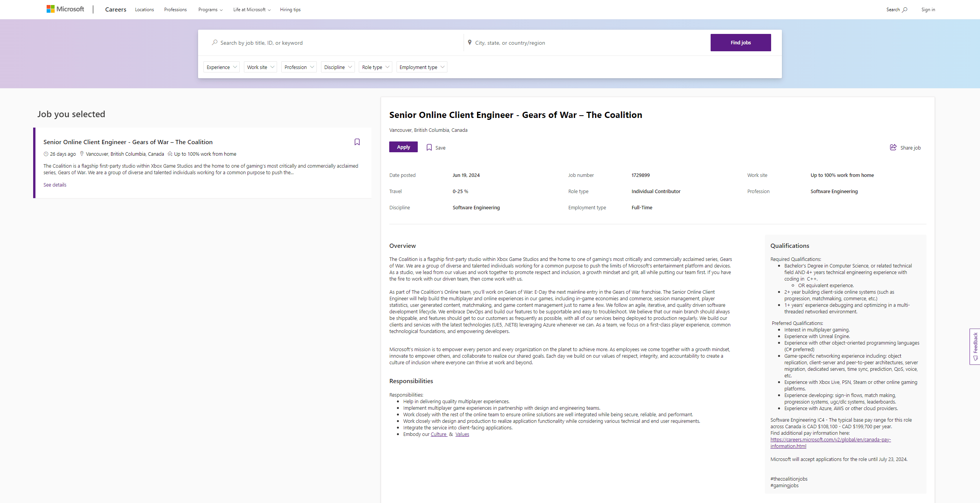This screenshot has height=503, width=980.
Task: Click the Microsoft logo
Action: coord(65,9)
